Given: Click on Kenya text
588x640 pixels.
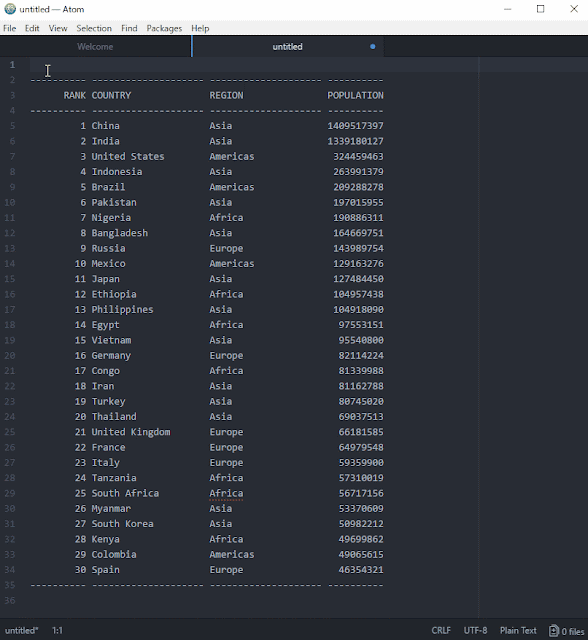Looking at the screenshot, I should (x=105, y=539).
